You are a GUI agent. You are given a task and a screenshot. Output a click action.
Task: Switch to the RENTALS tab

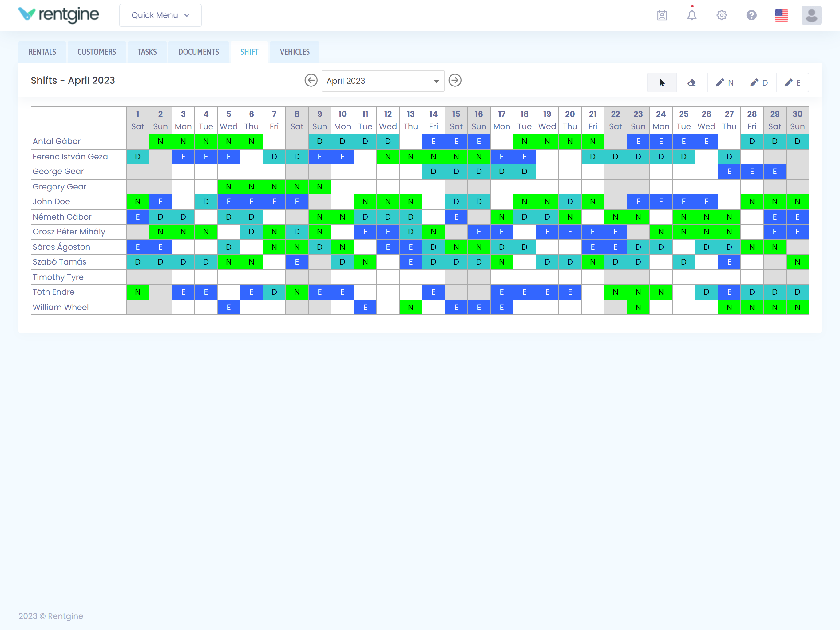point(42,52)
